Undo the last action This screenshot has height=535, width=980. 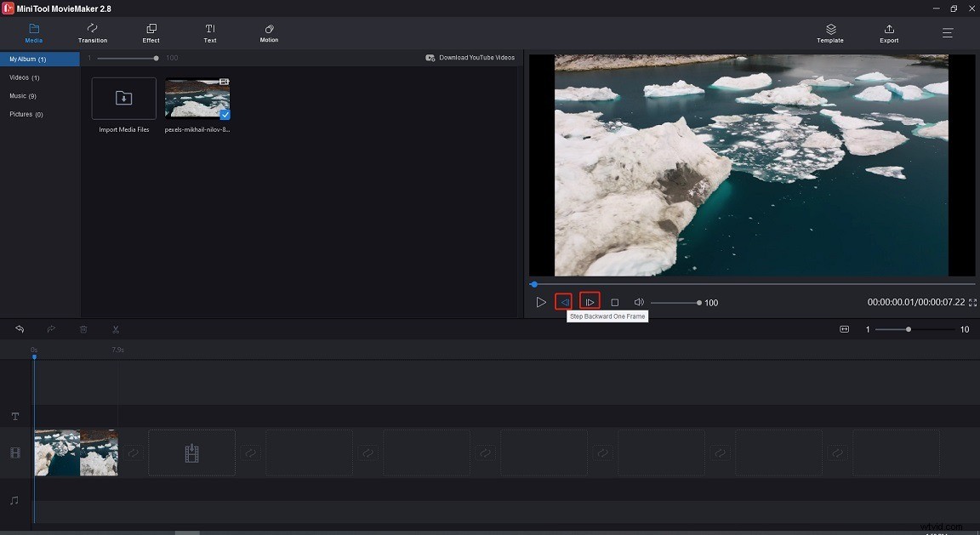pos(19,329)
